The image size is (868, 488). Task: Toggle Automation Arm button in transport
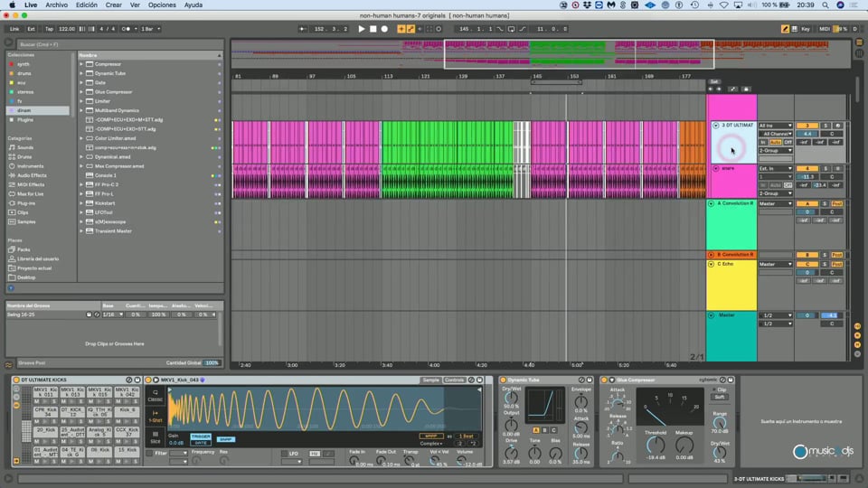point(410,29)
